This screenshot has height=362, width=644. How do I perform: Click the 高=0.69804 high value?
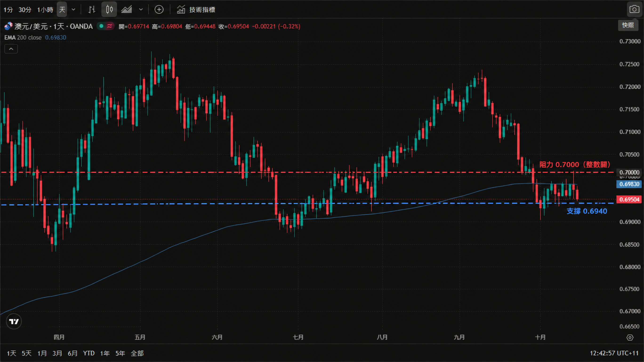click(167, 26)
